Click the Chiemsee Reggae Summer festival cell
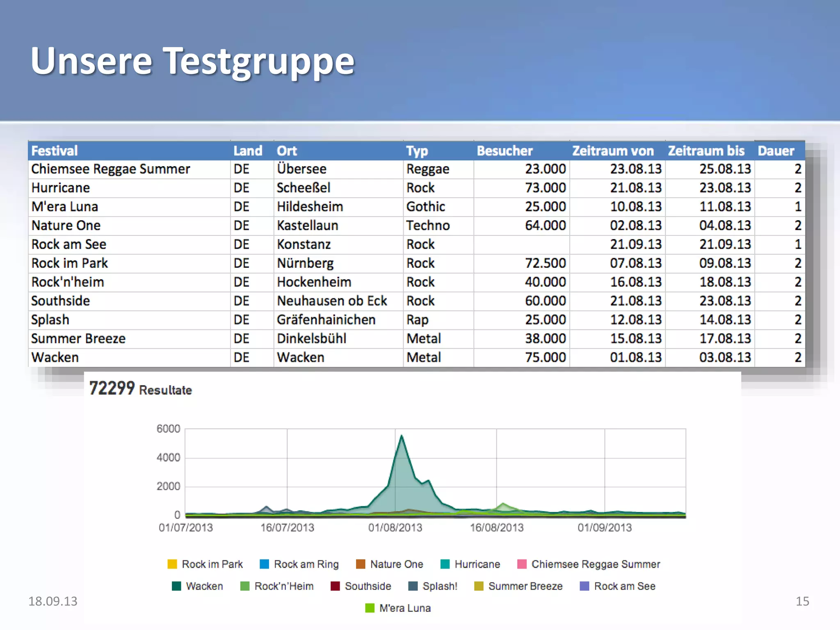The image size is (840, 630). (129, 169)
